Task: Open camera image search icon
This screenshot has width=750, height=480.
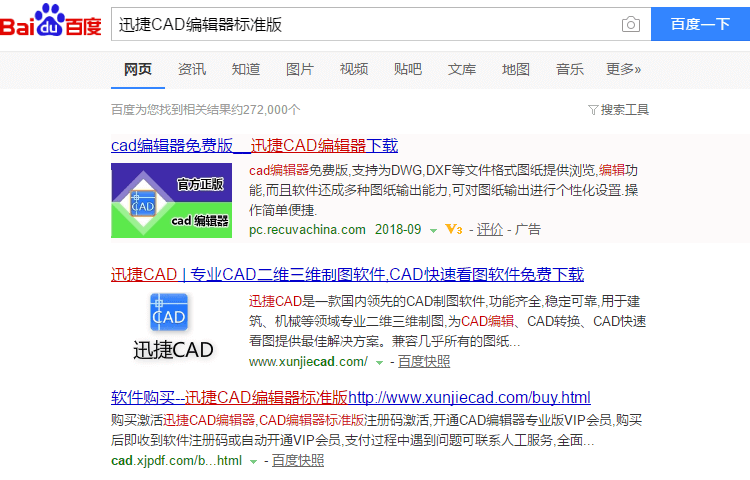Action: click(630, 24)
